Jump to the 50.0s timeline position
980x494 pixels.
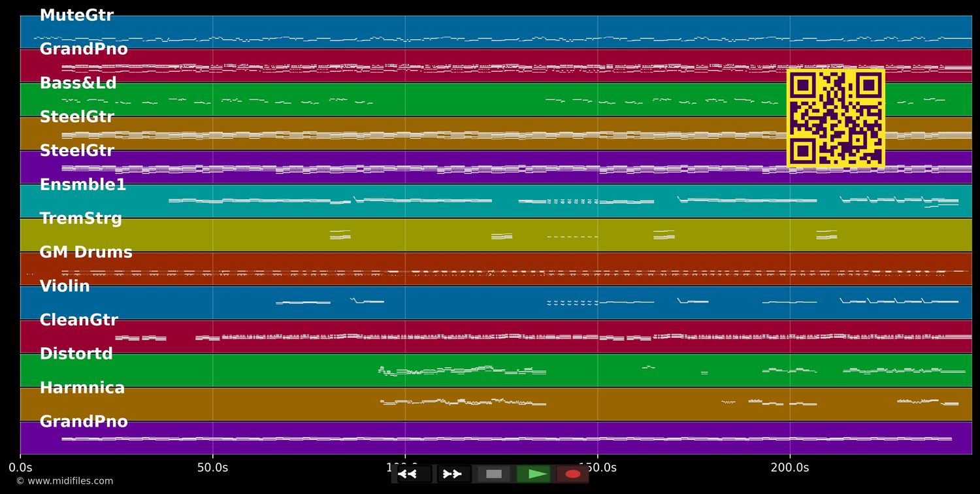tap(212, 467)
